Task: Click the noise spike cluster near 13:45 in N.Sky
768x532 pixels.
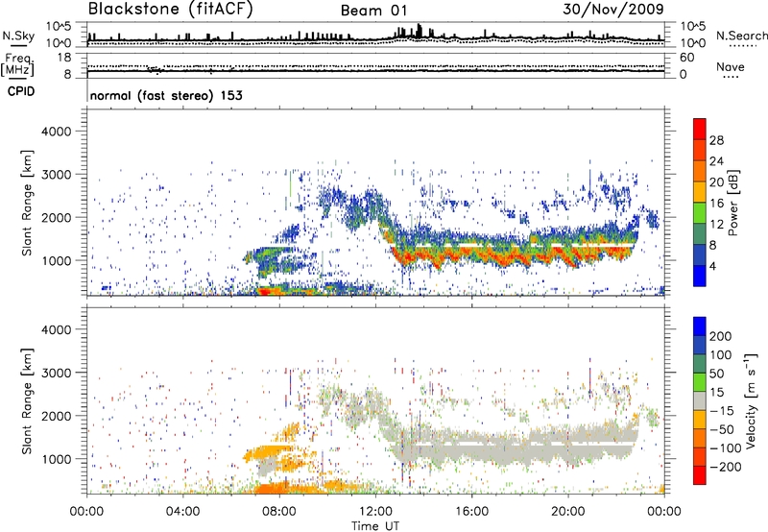Action: [x=418, y=31]
